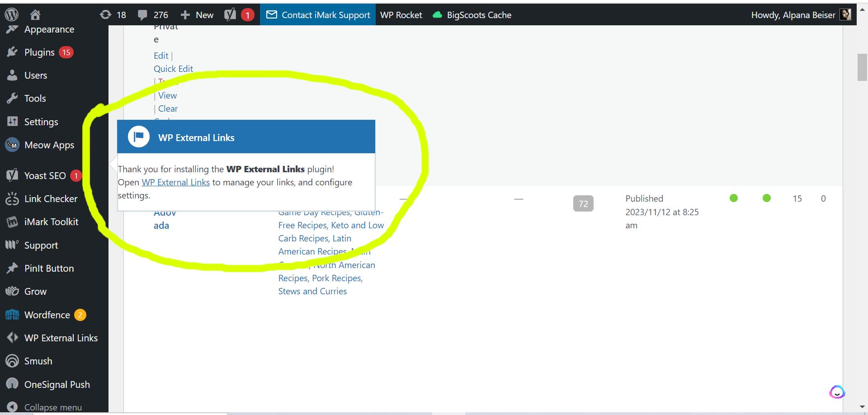Click the Published 2023/11/12 date text
868x415 pixels.
(x=662, y=212)
